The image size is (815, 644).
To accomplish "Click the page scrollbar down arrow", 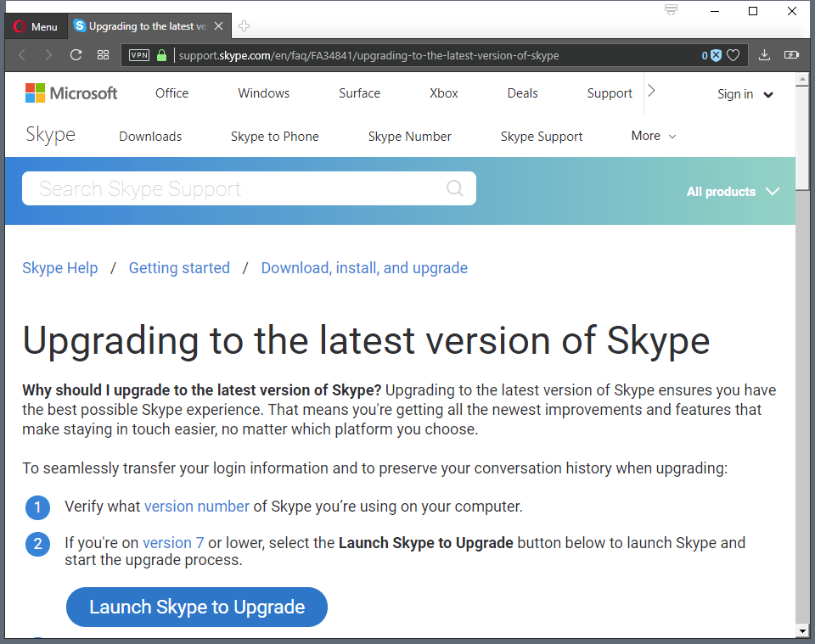I will (x=802, y=630).
